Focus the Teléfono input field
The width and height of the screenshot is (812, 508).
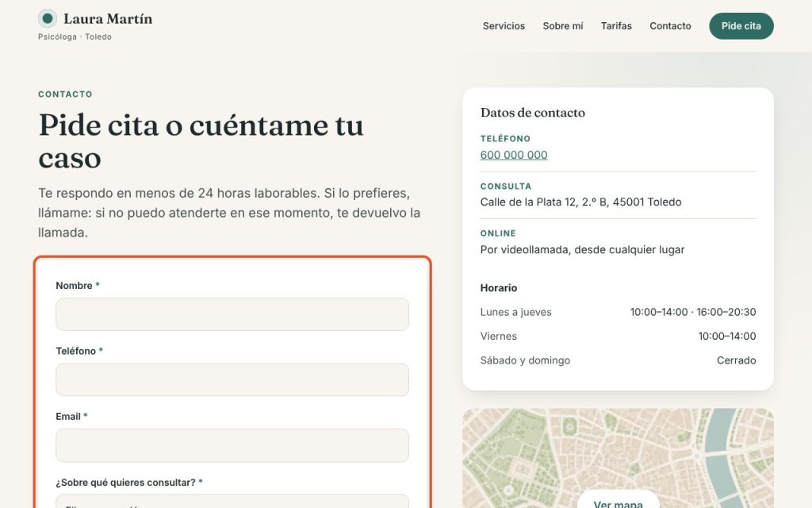tap(232, 379)
